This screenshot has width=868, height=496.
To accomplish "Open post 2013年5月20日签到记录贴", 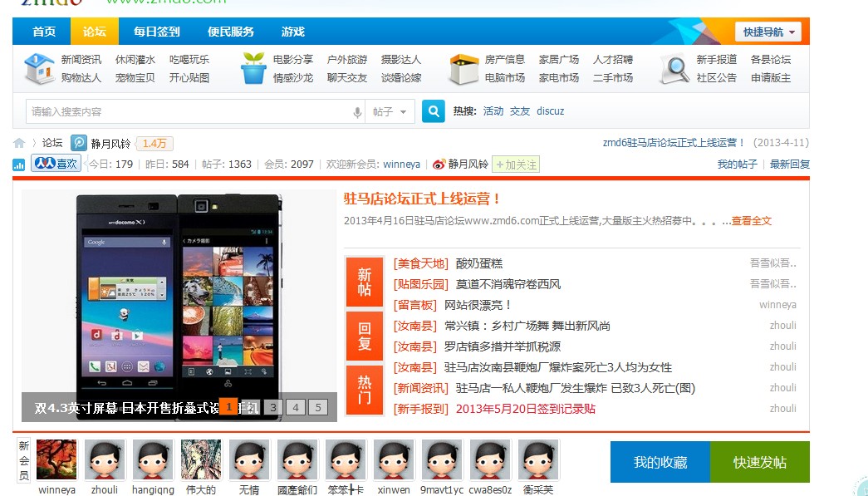I will (525, 409).
